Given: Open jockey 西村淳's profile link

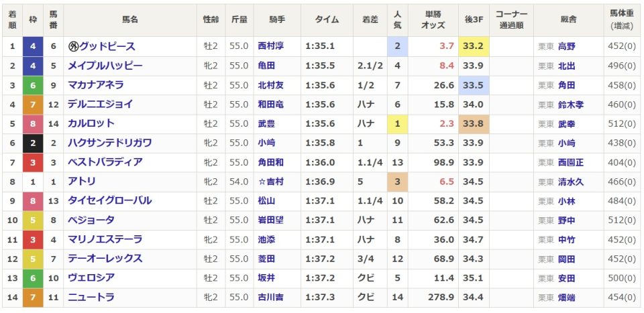Looking at the screenshot, I should [271, 47].
